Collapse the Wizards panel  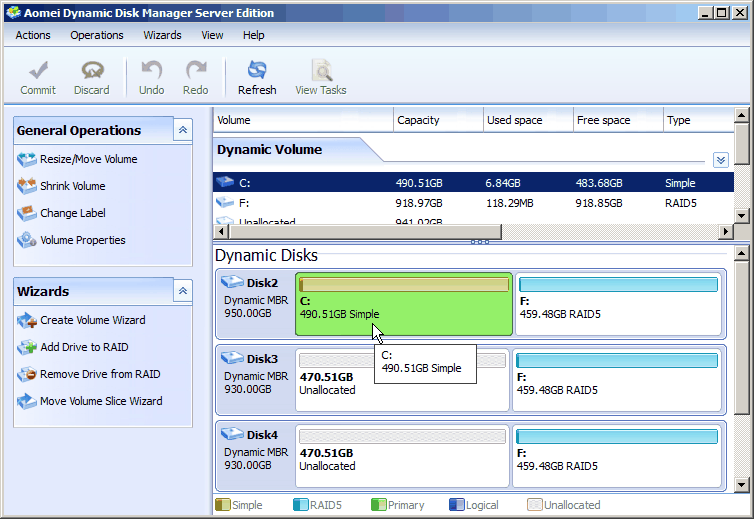[183, 291]
